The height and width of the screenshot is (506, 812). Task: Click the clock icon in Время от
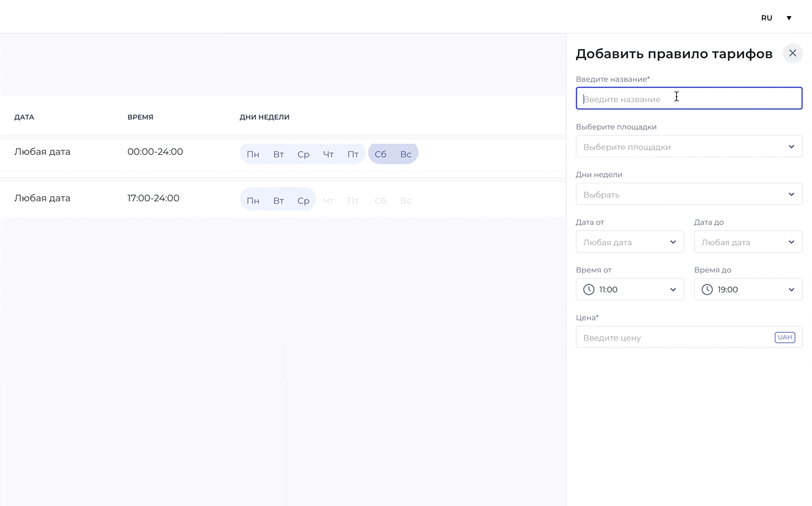coord(589,289)
